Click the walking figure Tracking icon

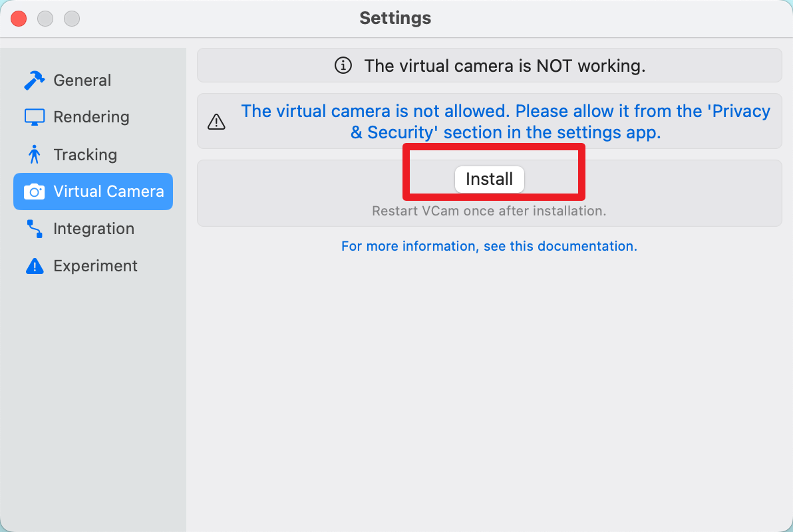coord(34,155)
